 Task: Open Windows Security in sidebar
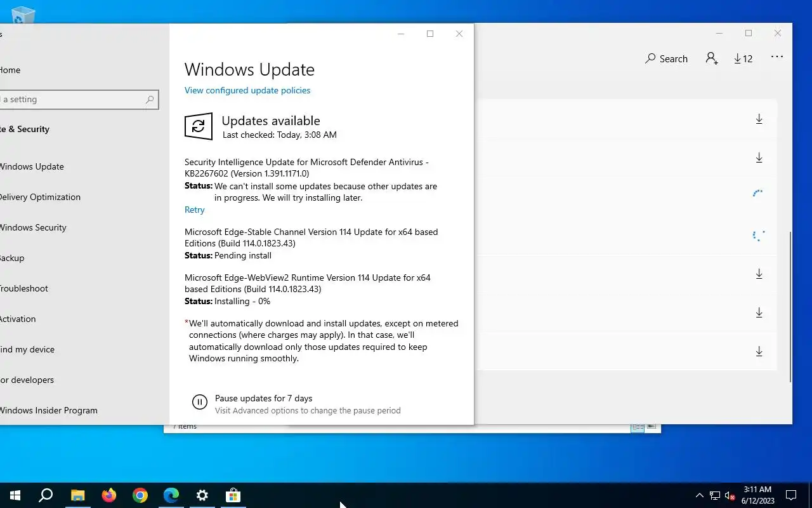33,227
